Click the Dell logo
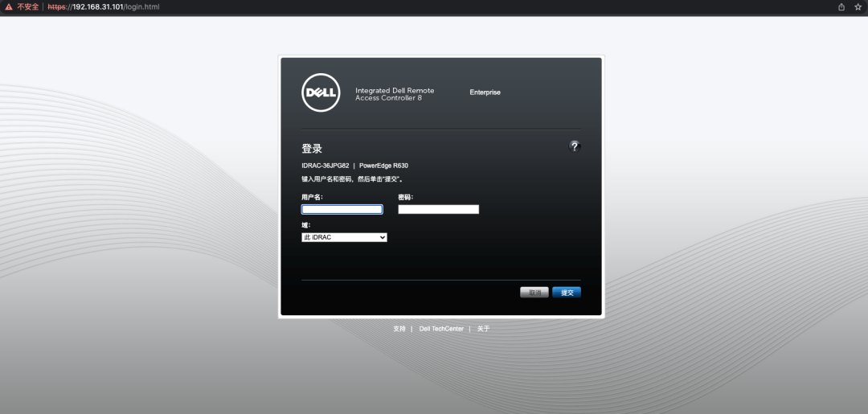868x414 pixels. (321, 92)
